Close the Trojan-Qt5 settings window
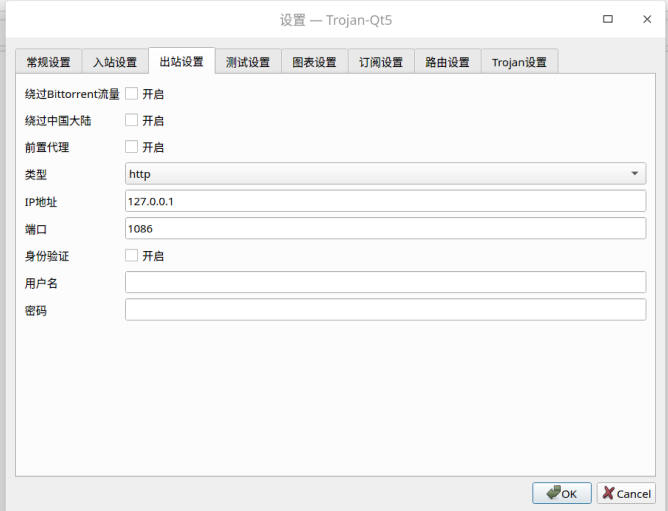This screenshot has height=511, width=668. point(645,19)
